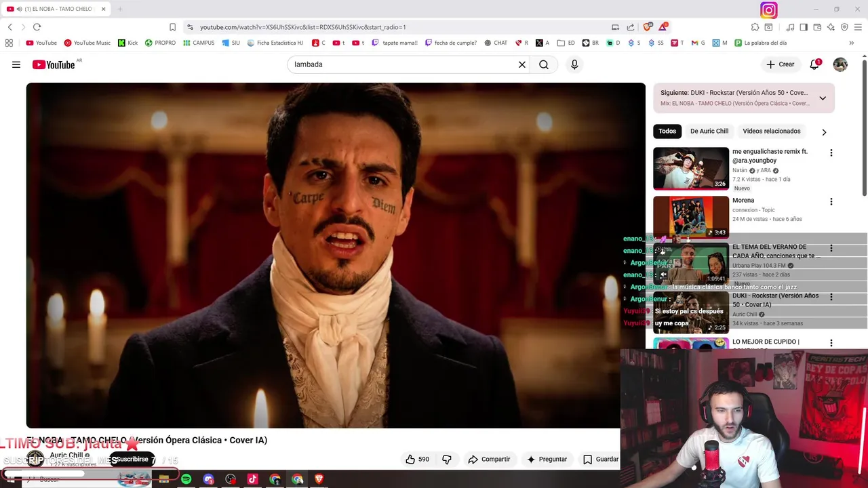Screen dimensions: 868x488
Task: Open the Kick bookmark
Action: point(127,43)
